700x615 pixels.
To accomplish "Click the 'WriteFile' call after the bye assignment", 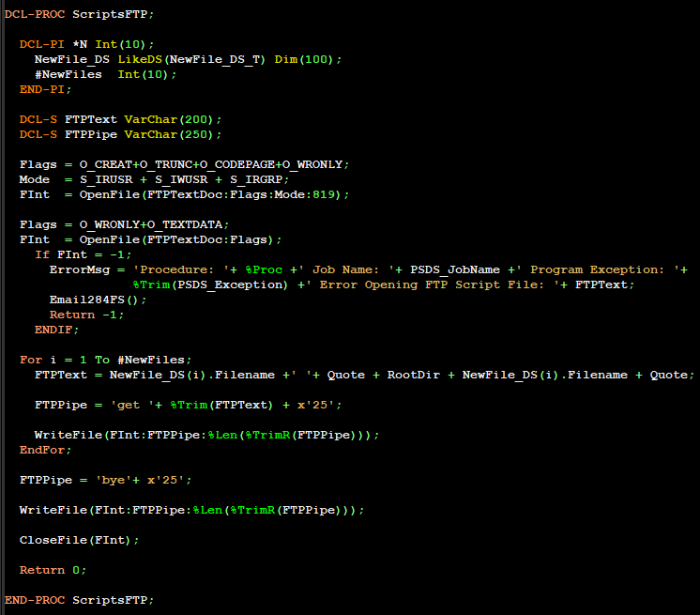I will pos(53,510).
